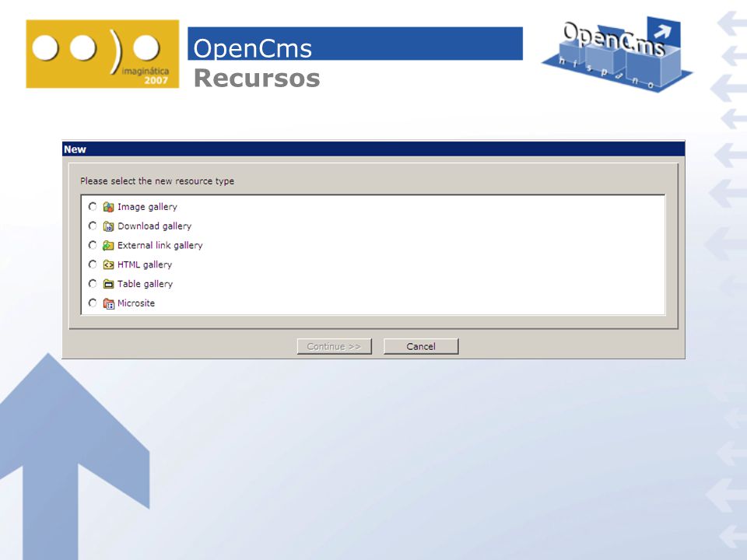Click the "External link gallery" label text

click(160, 245)
